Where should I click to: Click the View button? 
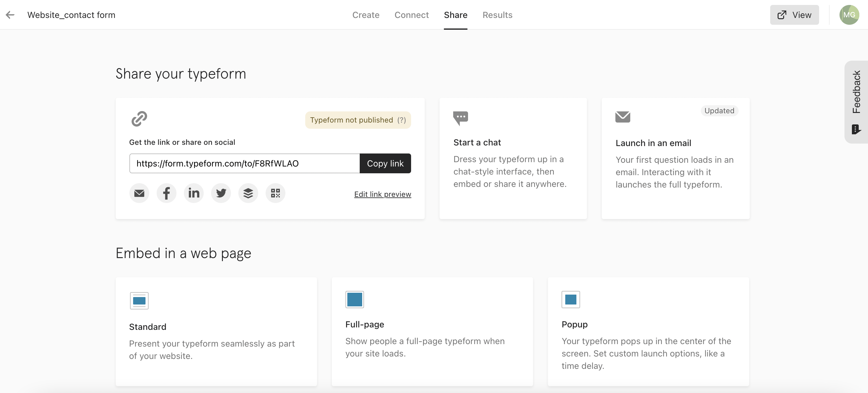[x=794, y=15]
